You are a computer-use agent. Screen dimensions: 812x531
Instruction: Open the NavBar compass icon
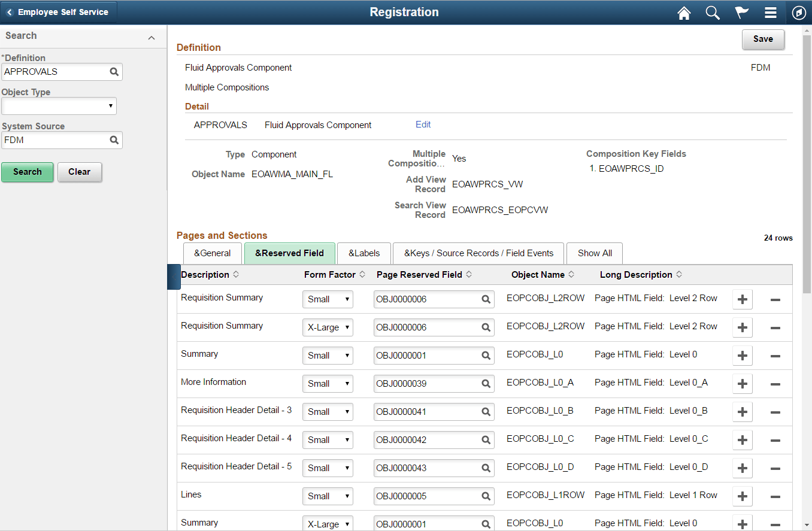(799, 13)
